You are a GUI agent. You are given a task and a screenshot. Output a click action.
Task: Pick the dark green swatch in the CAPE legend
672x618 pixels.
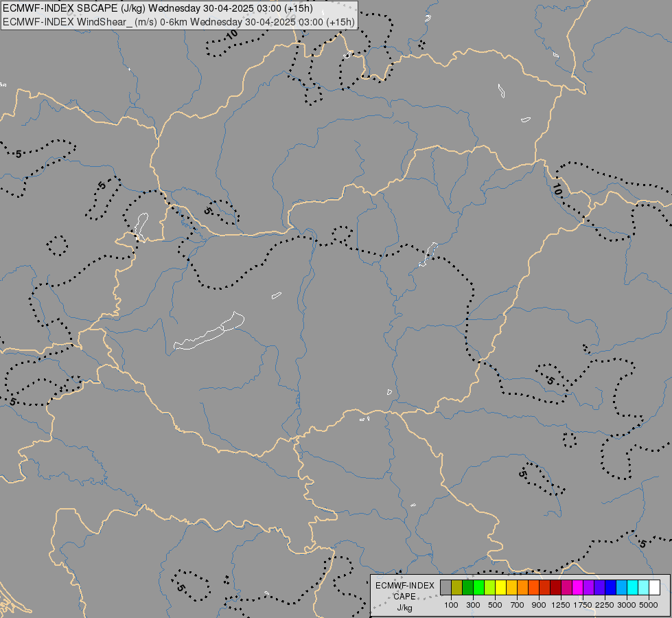(x=467, y=587)
